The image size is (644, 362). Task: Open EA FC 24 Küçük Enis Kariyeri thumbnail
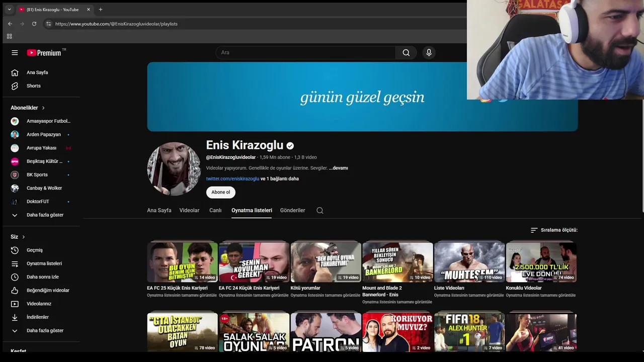coord(254,262)
